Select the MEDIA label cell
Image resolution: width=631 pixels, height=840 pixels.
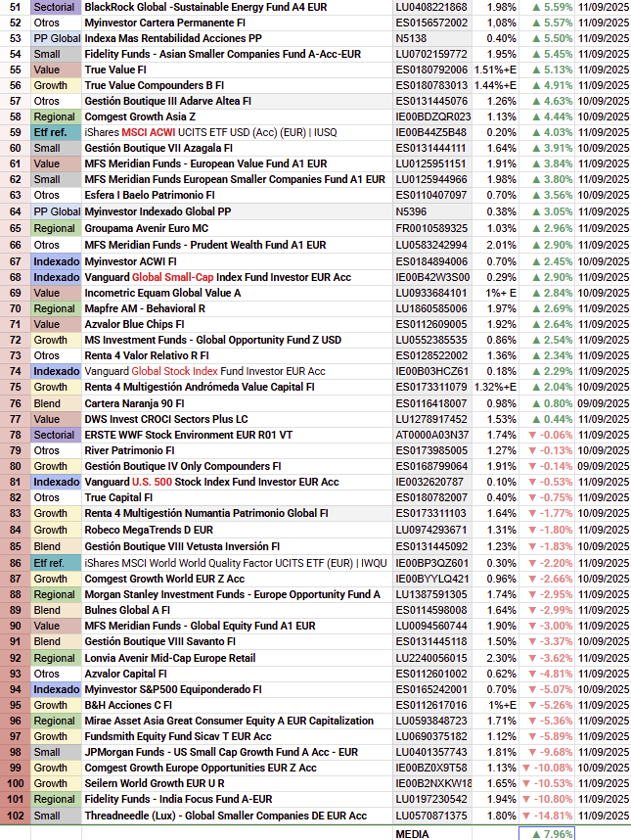[412, 833]
